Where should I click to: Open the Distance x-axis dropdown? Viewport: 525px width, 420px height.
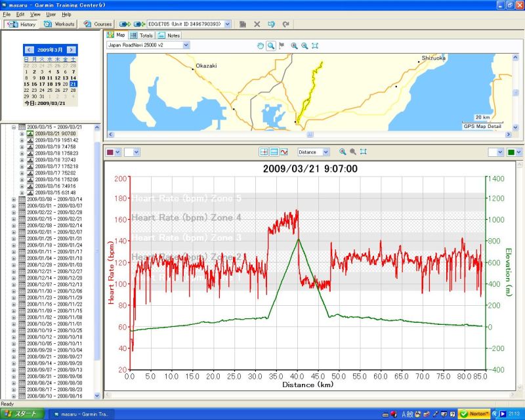coord(325,152)
